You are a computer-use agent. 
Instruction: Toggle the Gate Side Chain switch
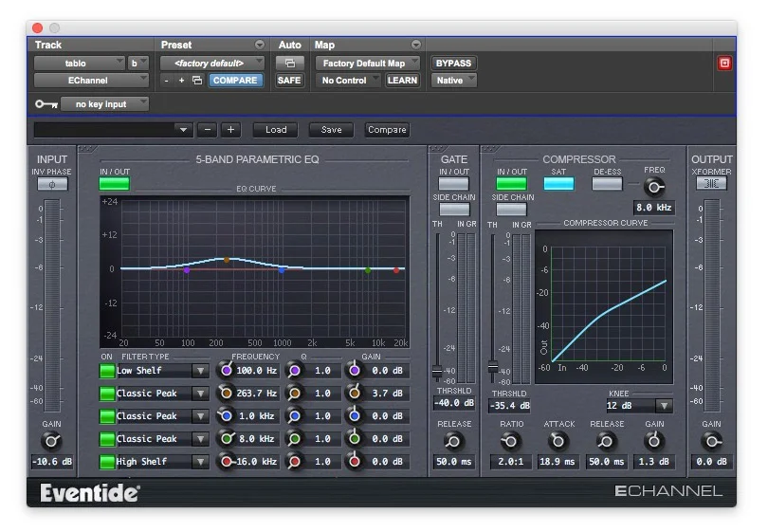tap(453, 210)
